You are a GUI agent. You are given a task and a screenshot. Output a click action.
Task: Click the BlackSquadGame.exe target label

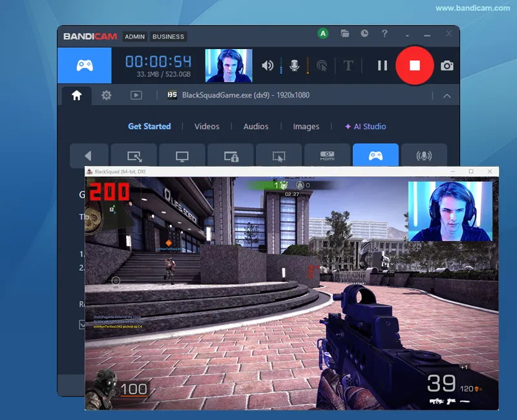click(x=246, y=95)
